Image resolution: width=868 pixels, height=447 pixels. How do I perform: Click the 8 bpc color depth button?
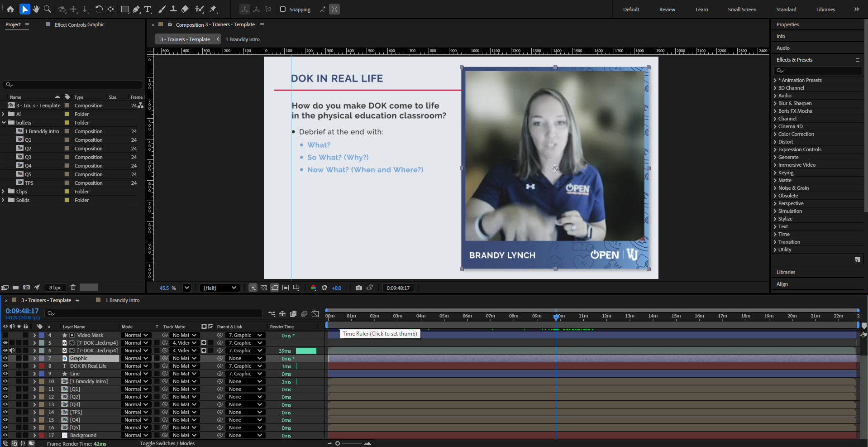click(x=56, y=288)
